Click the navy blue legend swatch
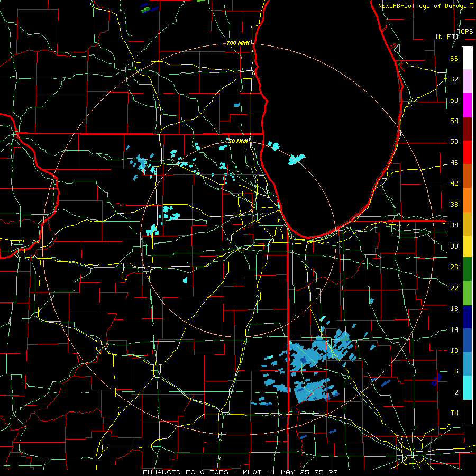Image resolution: width=476 pixels, height=476 pixels. 467,317
